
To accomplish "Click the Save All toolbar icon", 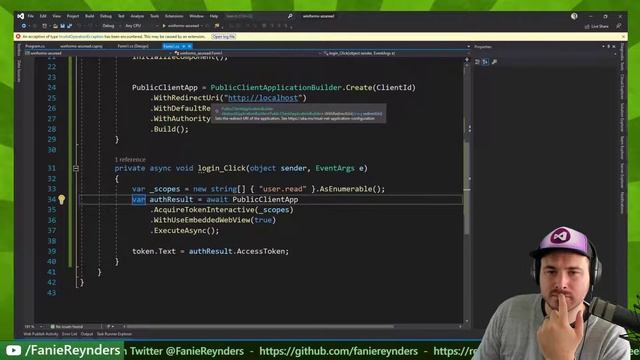I will (x=69, y=26).
